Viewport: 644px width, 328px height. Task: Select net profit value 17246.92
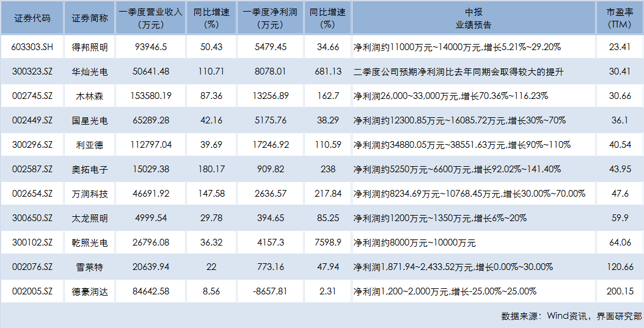pyautogui.click(x=270, y=145)
